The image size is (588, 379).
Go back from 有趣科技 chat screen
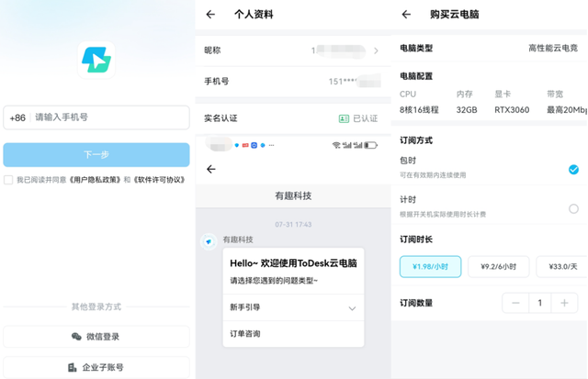coord(211,169)
